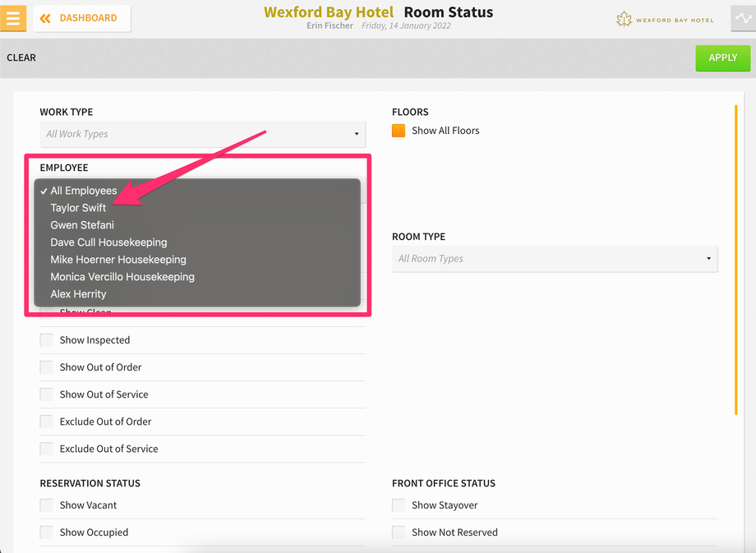Open the All Room Types dropdown
This screenshot has height=553, width=756.
click(555, 259)
